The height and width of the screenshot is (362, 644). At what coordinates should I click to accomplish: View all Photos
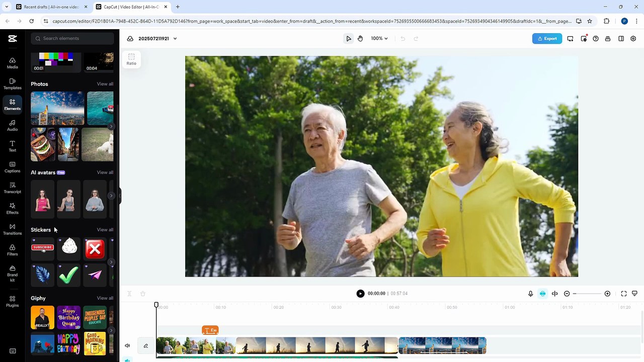coord(105,84)
